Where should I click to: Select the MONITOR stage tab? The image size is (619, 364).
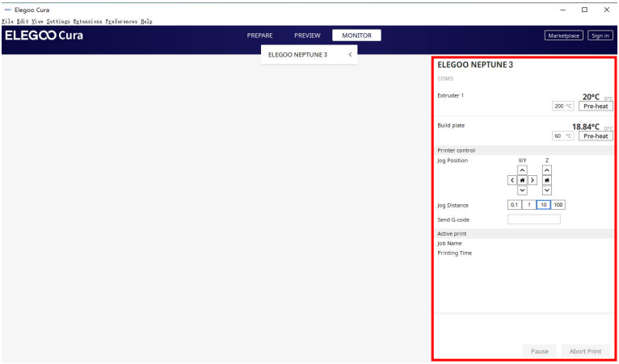357,36
